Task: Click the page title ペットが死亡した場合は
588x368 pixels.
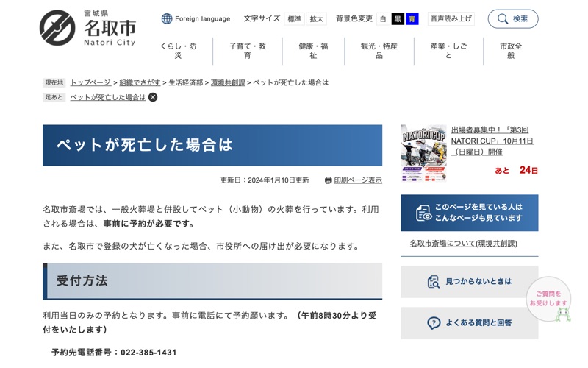Action: tap(145, 145)
